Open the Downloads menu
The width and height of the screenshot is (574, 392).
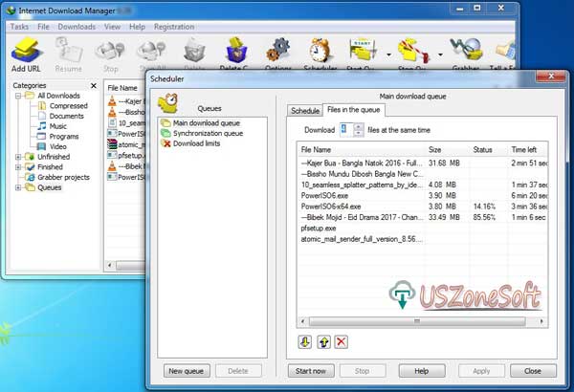click(x=77, y=27)
